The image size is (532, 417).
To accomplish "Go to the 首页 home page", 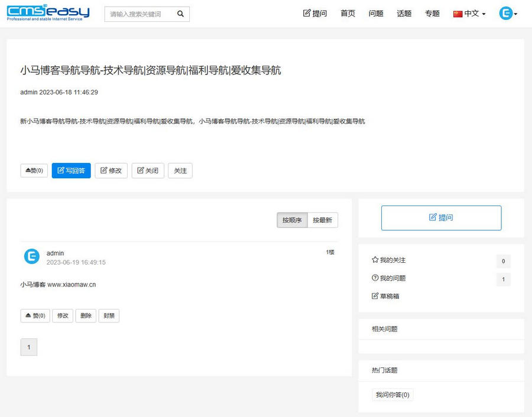I will (348, 14).
